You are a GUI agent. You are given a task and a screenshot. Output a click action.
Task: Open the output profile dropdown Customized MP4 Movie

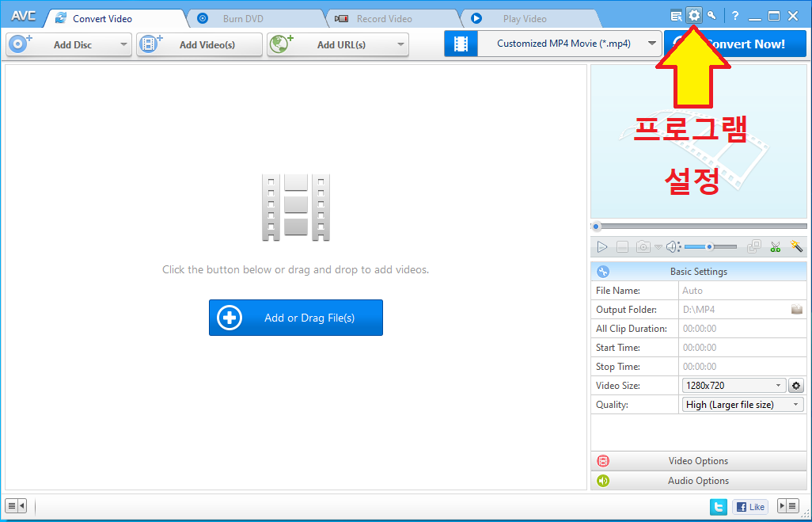[x=568, y=44]
